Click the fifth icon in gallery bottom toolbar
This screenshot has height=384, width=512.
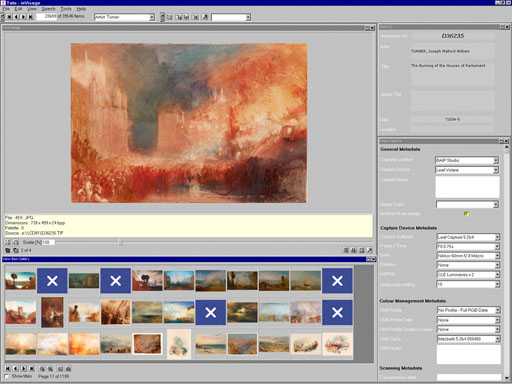[x=42, y=369]
